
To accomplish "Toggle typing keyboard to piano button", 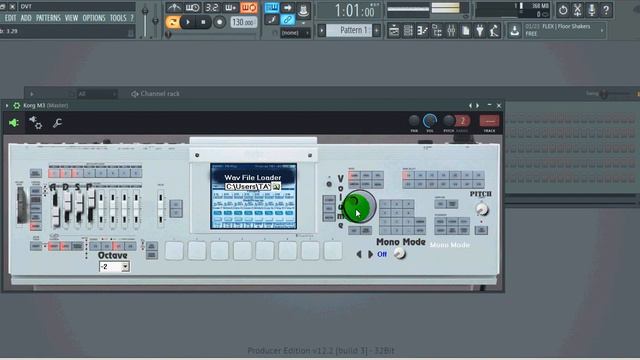I will click(x=271, y=8).
